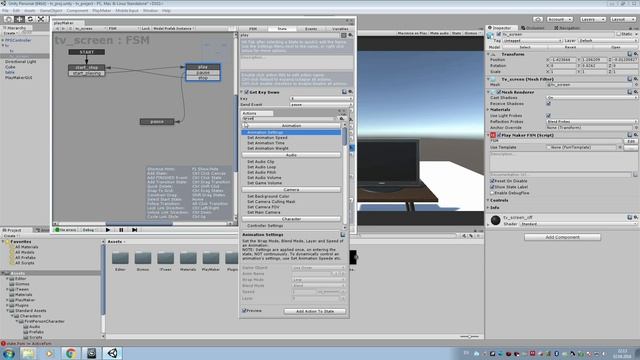Image resolution: width=640 pixels, height=360 pixels.
Task: Select the Move tool in Unity toolbar
Action: 19,19
